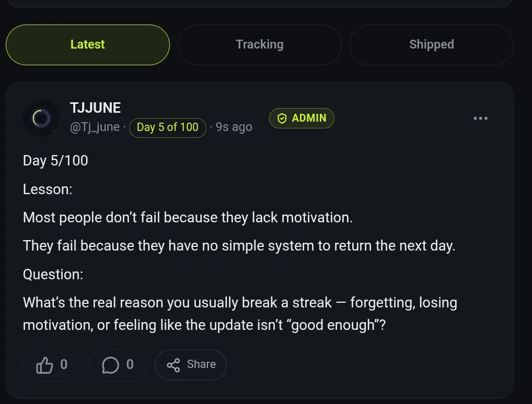This screenshot has width=532, height=404.
Task: Click the Day 5 of 100 badge
Action: coord(168,127)
